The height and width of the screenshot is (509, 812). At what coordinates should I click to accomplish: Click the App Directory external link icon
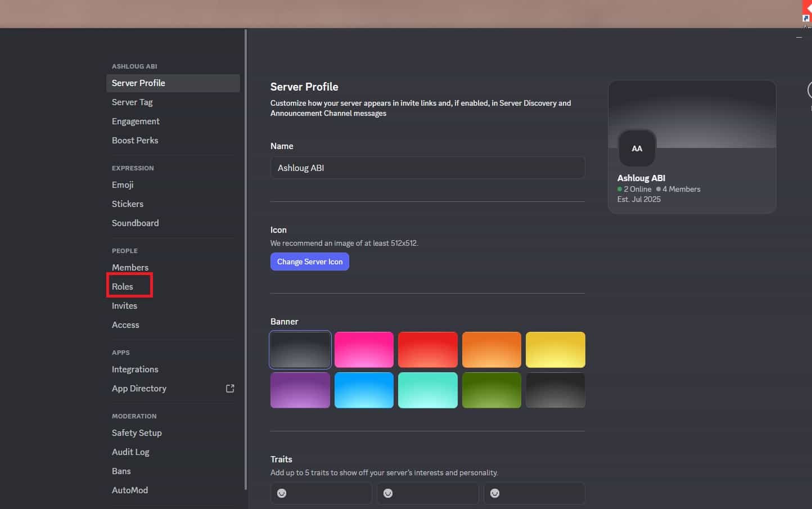(x=230, y=389)
